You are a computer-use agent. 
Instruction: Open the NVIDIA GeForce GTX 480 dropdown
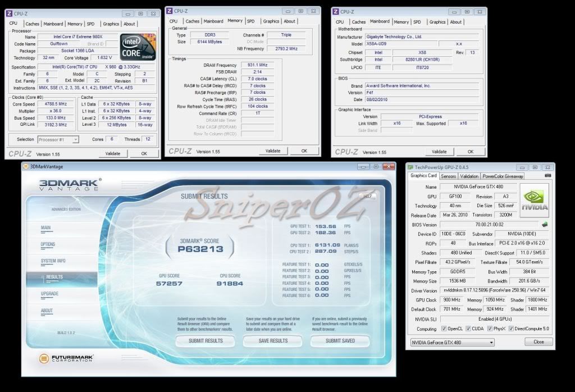click(x=491, y=342)
